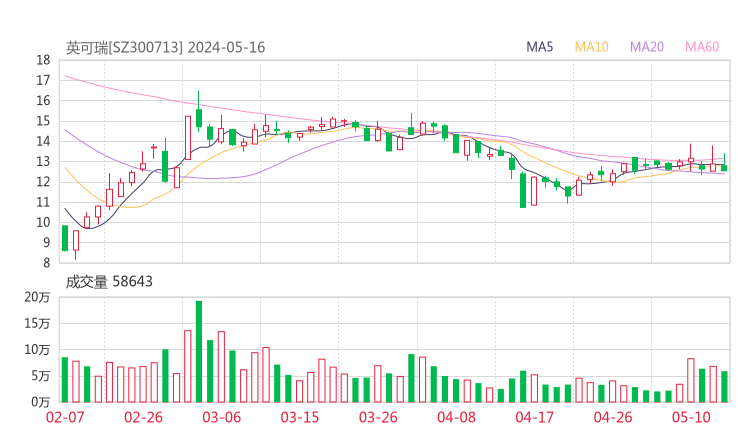
Task: Click the price axis value 17
Action: coord(43,80)
